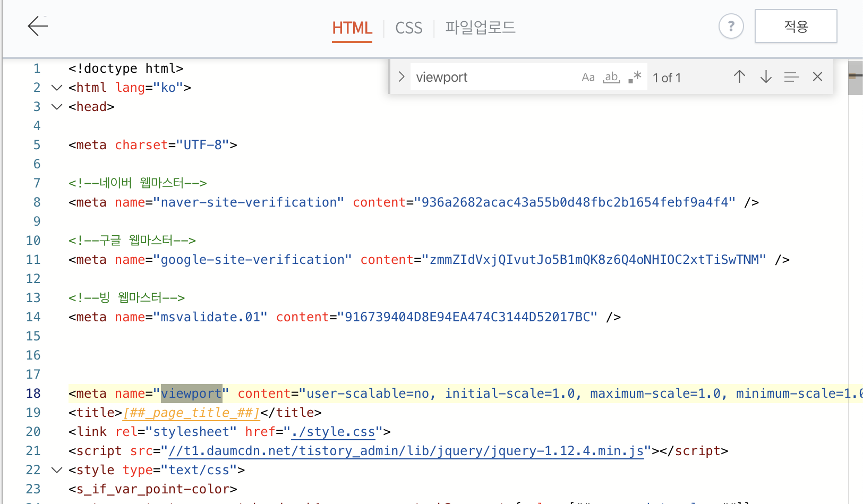Close the viewport search widget
This screenshot has height=504, width=863.
coord(817,76)
